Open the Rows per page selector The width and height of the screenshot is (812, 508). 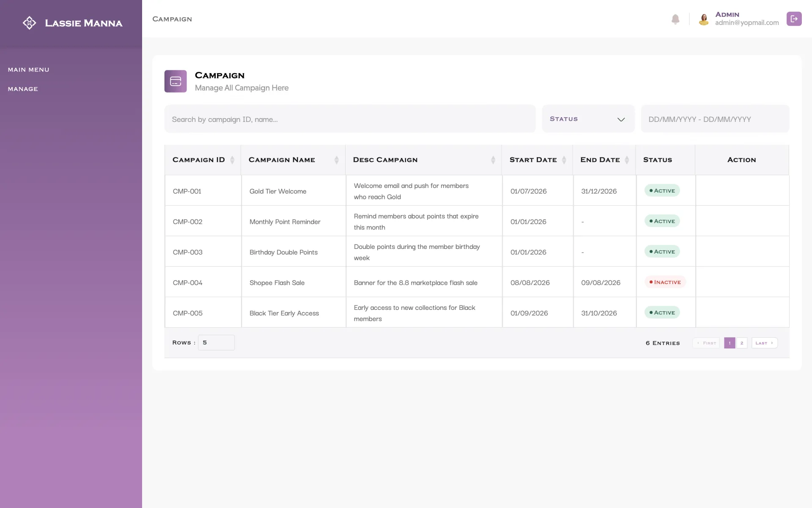(216, 342)
